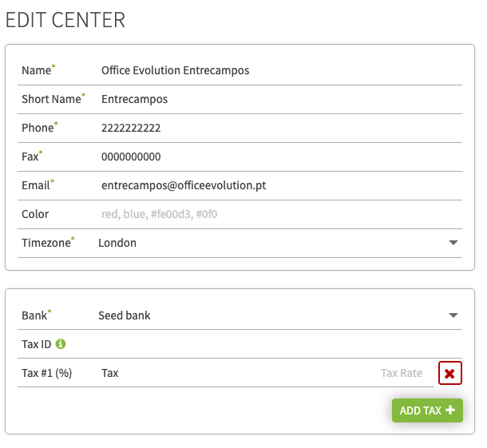The image size is (487, 448).
Task: Click the Color label
Action: pyautogui.click(x=35, y=214)
